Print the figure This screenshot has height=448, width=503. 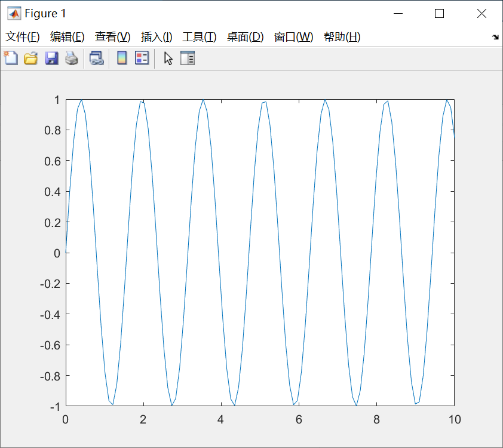[x=71, y=58]
